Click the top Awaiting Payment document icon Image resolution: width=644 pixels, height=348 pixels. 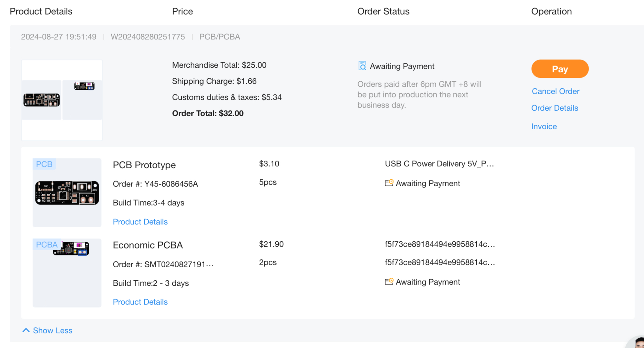(362, 66)
